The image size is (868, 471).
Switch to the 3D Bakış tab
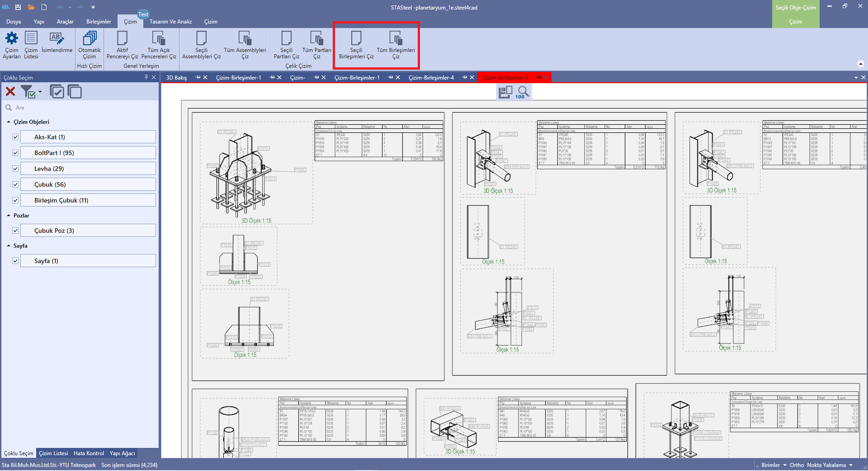point(176,78)
